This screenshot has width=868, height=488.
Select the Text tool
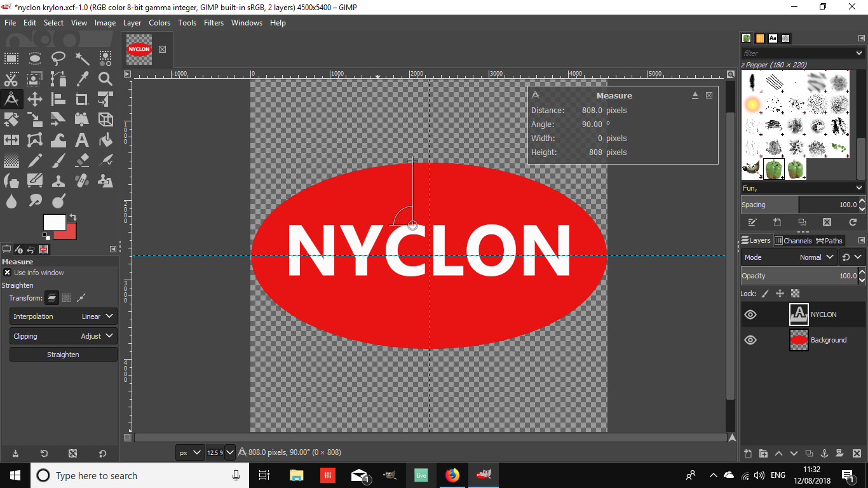(82, 140)
